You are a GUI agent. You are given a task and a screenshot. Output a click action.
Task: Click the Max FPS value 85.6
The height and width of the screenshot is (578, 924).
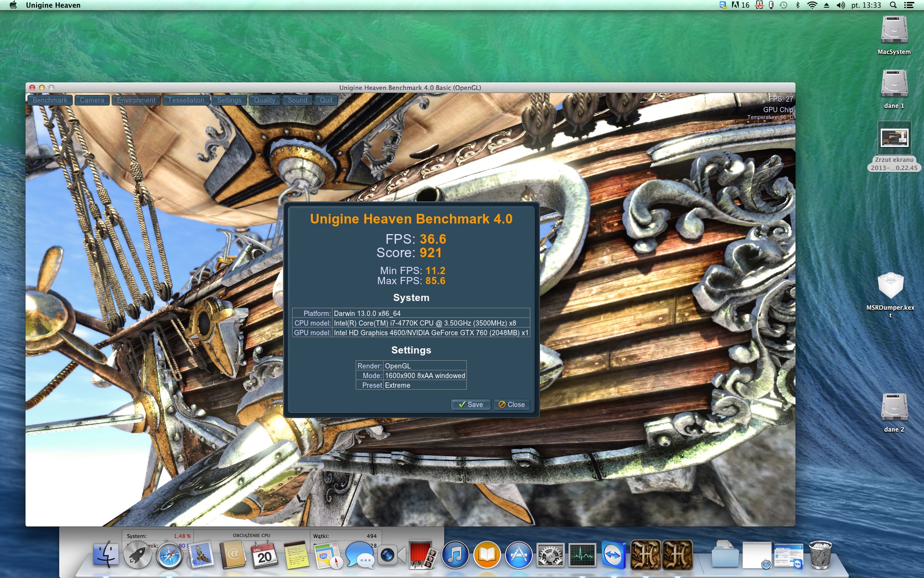(x=436, y=281)
